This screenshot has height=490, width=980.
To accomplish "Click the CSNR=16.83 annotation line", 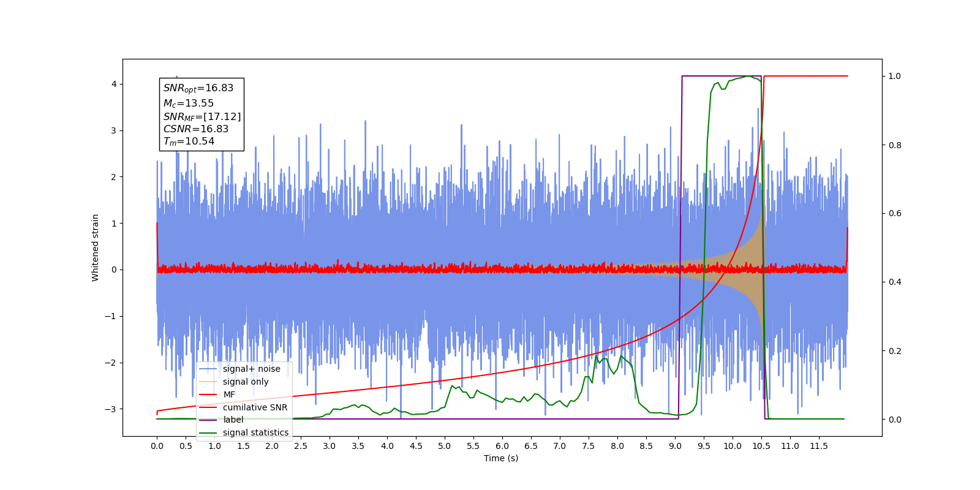I will (x=196, y=129).
